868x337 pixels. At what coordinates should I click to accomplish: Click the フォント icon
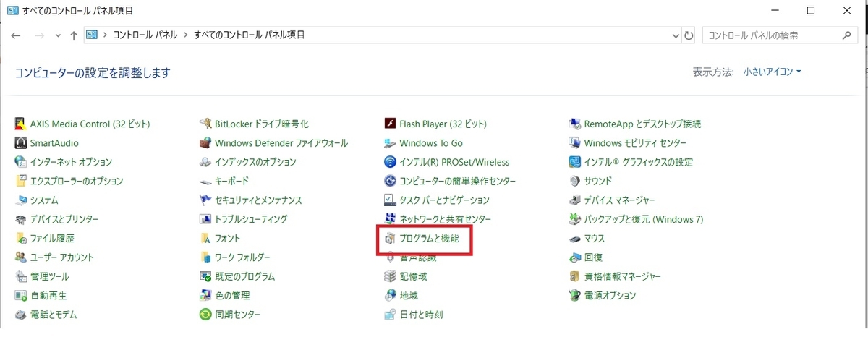[205, 238]
